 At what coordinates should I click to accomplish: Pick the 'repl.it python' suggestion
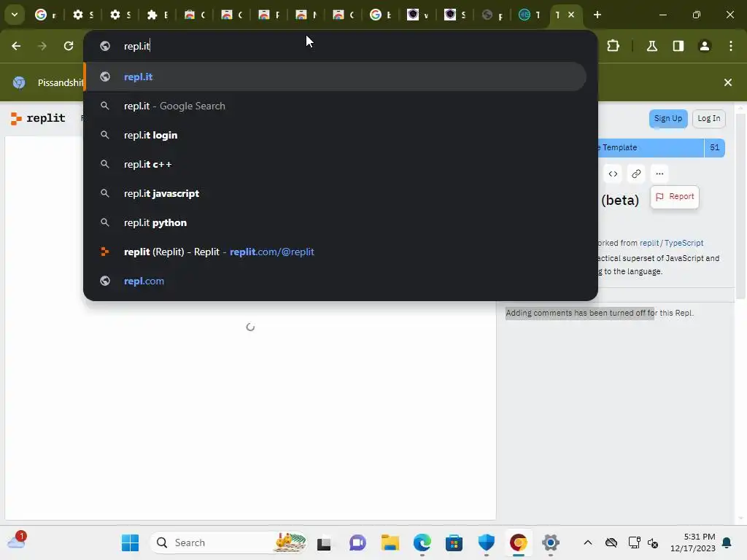pyautogui.click(x=336, y=222)
